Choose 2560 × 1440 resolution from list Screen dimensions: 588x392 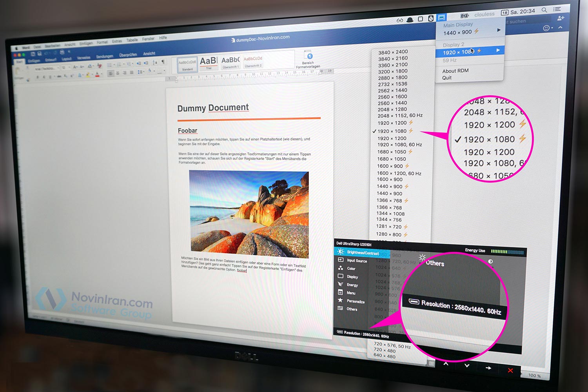coord(392,103)
